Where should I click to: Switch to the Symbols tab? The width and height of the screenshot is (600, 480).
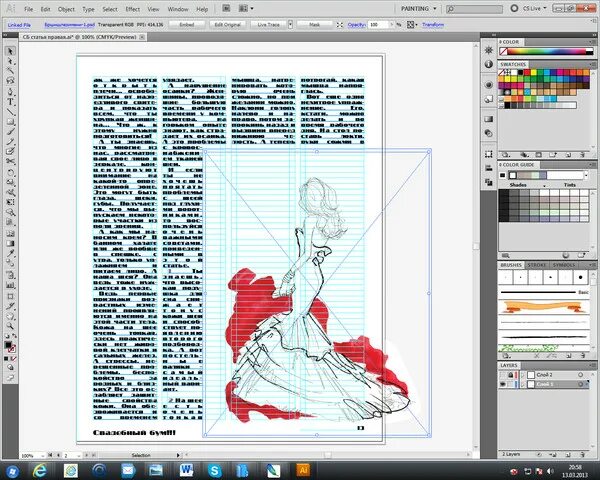(x=563, y=265)
